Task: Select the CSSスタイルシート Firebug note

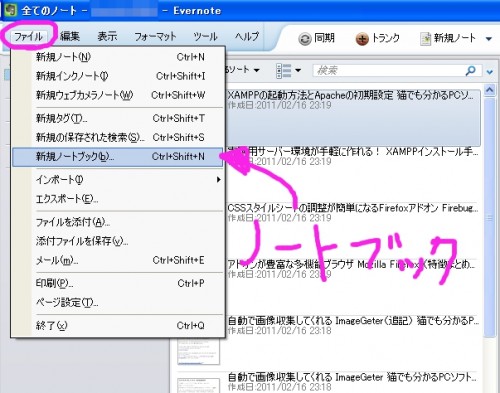Action: tap(353, 231)
